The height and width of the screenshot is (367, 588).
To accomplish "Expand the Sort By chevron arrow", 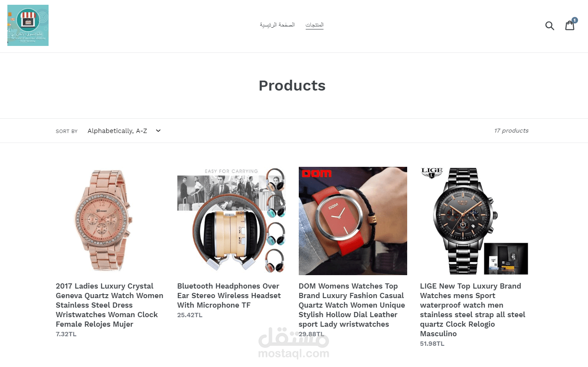I will click(158, 130).
